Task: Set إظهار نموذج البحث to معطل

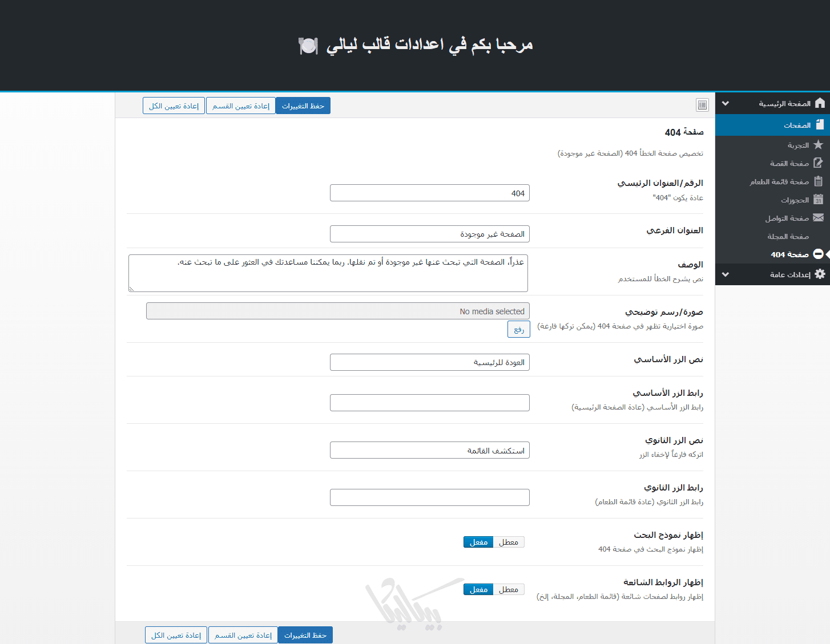Action: point(508,542)
